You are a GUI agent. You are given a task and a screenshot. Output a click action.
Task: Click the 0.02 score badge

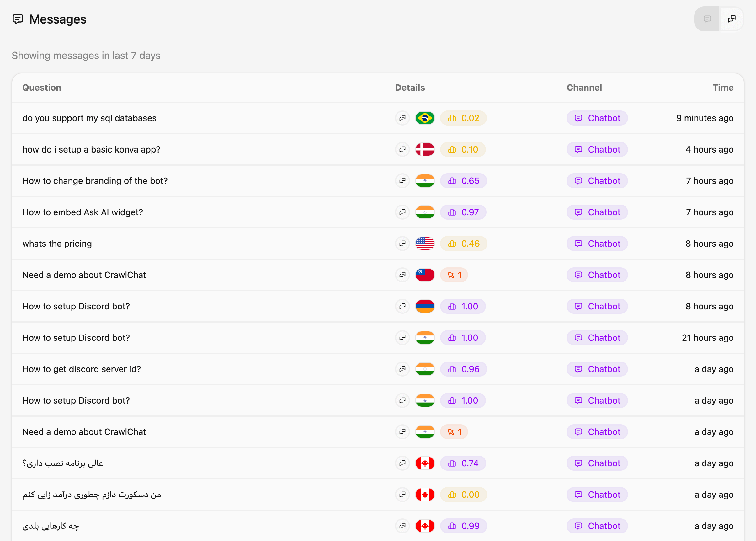coord(463,118)
